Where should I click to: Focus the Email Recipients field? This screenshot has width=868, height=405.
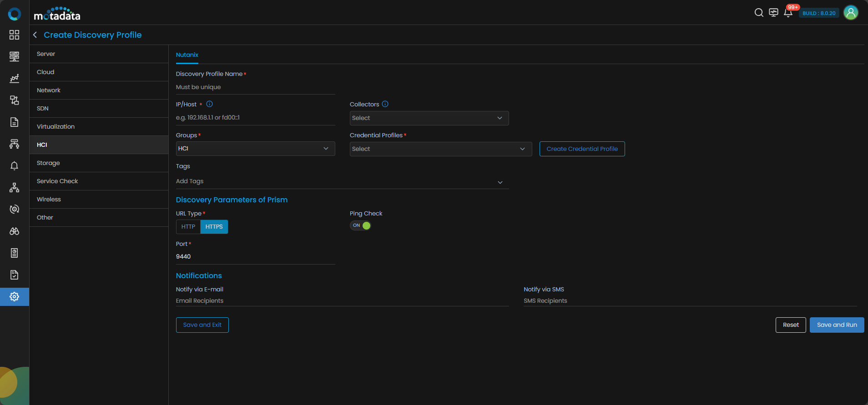click(x=342, y=301)
